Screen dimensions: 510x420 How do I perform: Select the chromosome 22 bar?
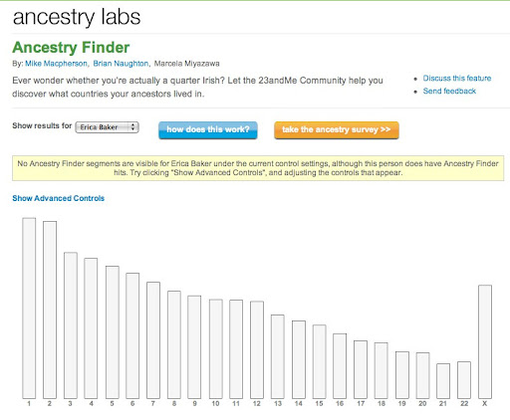tap(464, 380)
